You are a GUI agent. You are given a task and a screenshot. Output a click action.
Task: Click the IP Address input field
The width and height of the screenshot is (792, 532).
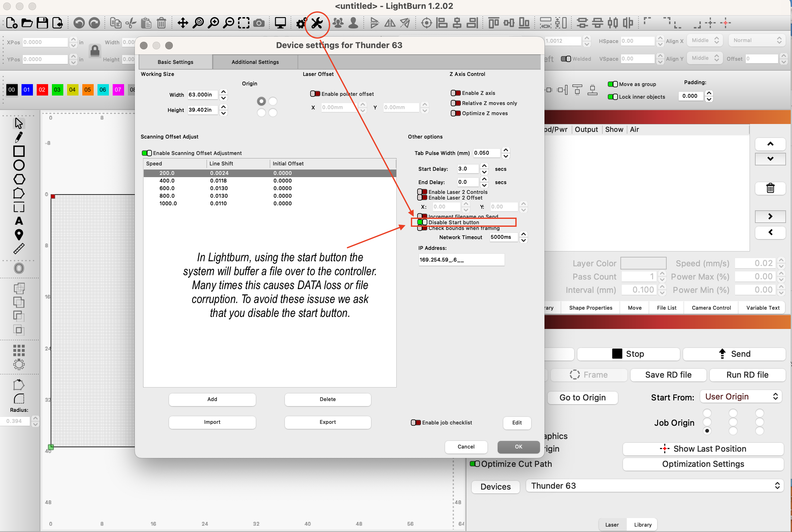click(x=461, y=260)
